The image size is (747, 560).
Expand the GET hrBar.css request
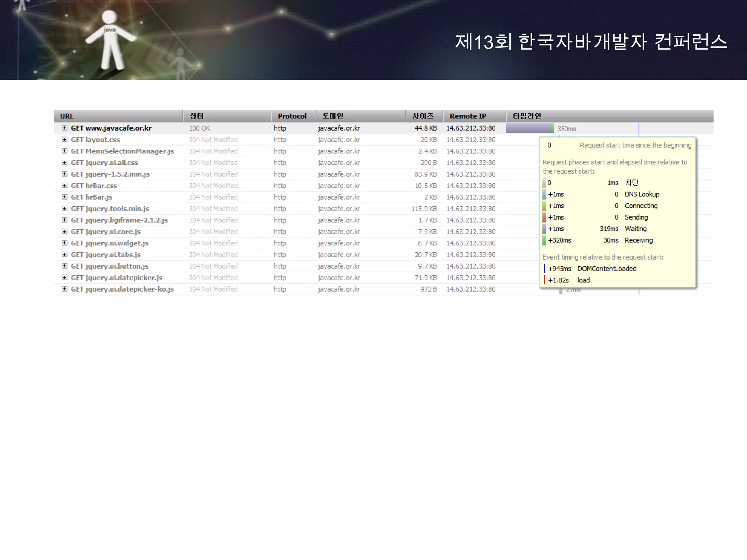tap(65, 186)
